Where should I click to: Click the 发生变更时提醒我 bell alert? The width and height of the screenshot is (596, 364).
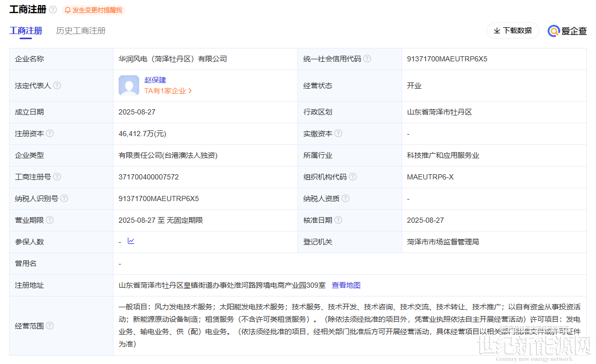pyautogui.click(x=93, y=10)
